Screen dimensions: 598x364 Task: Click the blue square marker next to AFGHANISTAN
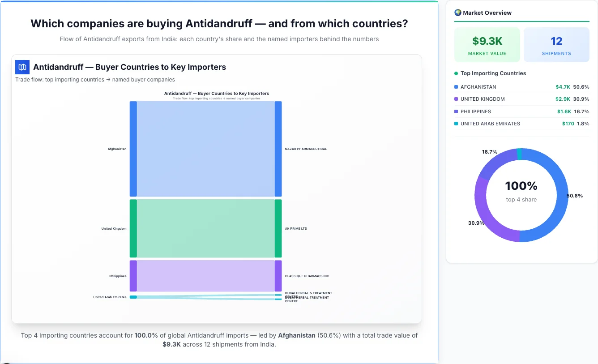(456, 86)
